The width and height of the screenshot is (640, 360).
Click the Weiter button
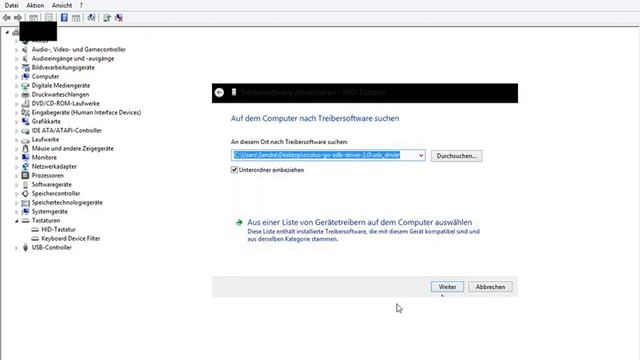(x=447, y=287)
